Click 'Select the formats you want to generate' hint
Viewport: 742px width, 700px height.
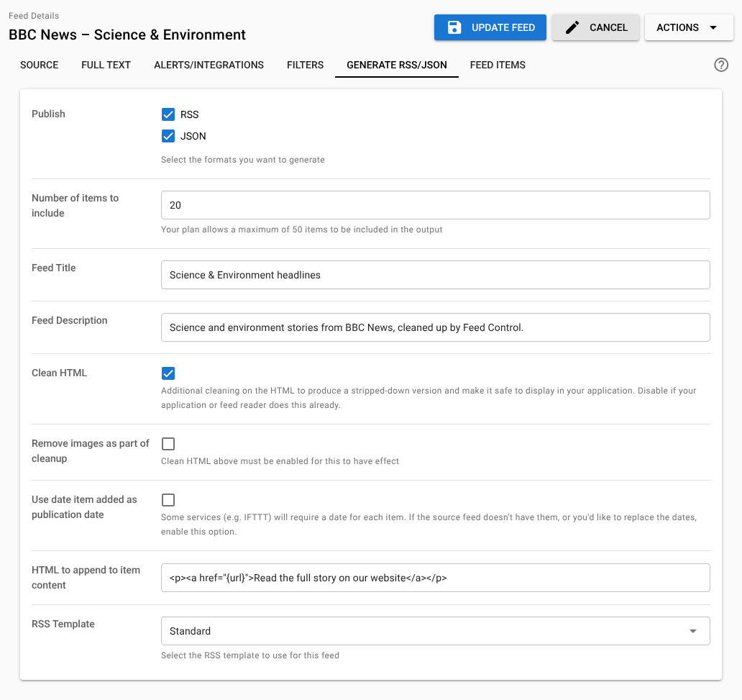pyautogui.click(x=243, y=160)
